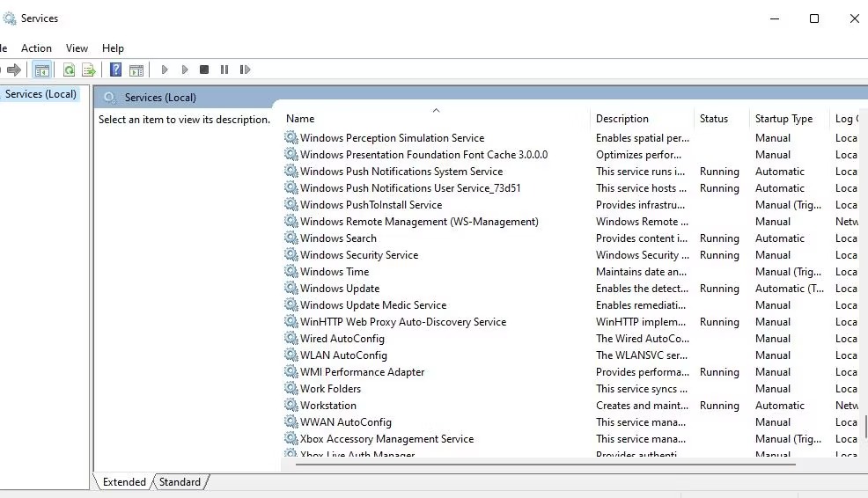Open the Help question mark toolbar icon
The height and width of the screenshot is (498, 868).
click(x=115, y=70)
